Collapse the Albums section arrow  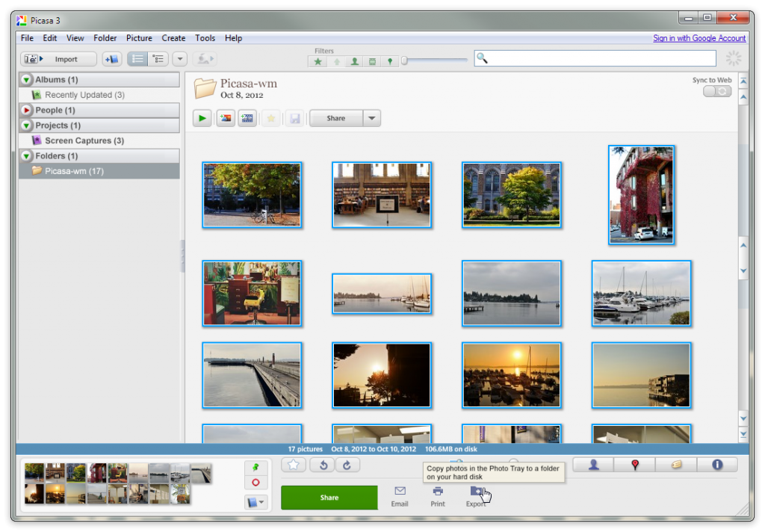26,79
